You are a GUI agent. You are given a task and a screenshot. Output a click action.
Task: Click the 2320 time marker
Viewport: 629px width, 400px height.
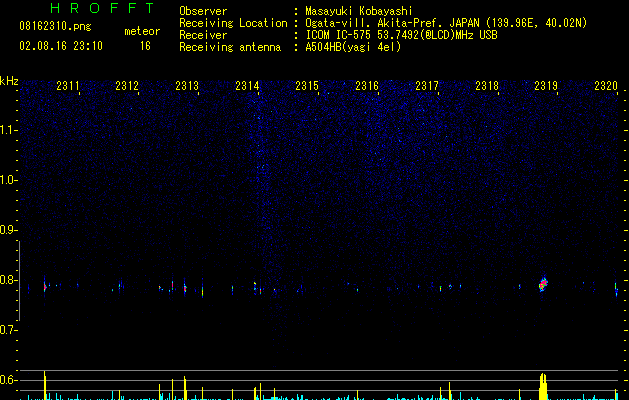point(606,86)
